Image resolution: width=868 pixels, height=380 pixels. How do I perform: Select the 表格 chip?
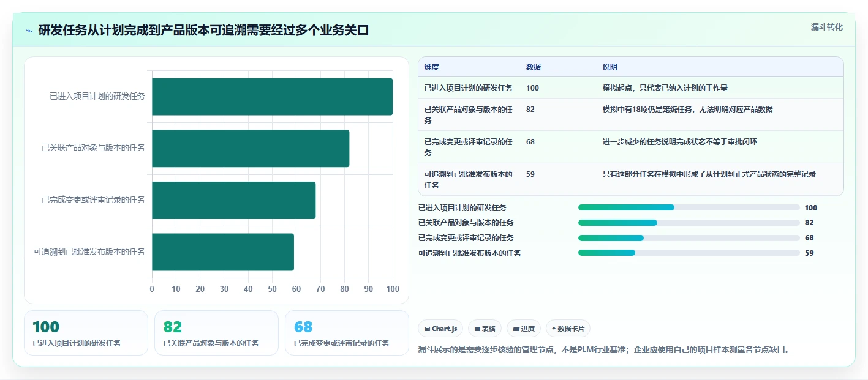point(485,329)
